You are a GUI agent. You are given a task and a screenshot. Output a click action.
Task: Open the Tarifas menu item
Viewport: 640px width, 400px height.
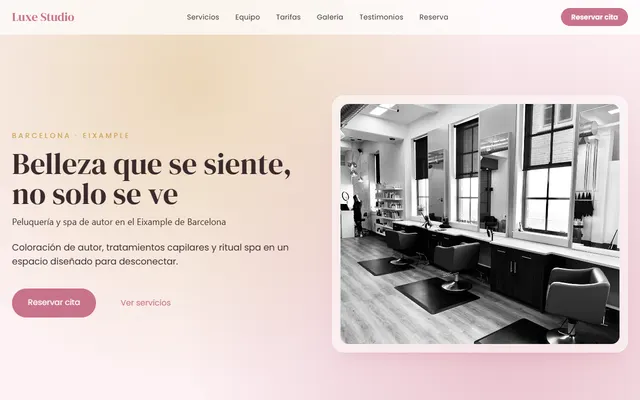pyautogui.click(x=288, y=17)
